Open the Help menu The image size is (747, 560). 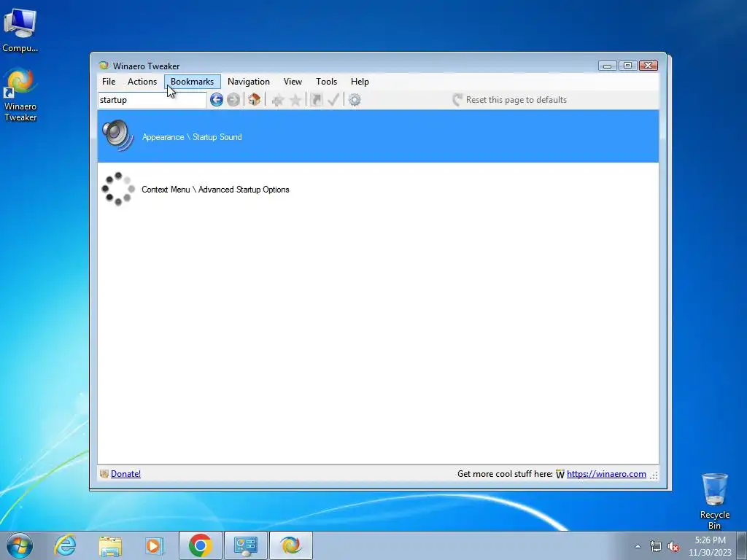coord(360,82)
